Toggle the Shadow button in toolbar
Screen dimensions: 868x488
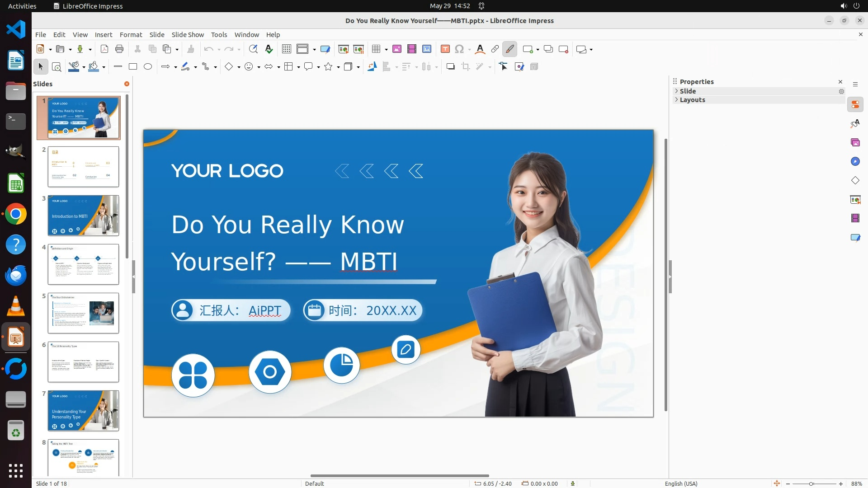450,67
